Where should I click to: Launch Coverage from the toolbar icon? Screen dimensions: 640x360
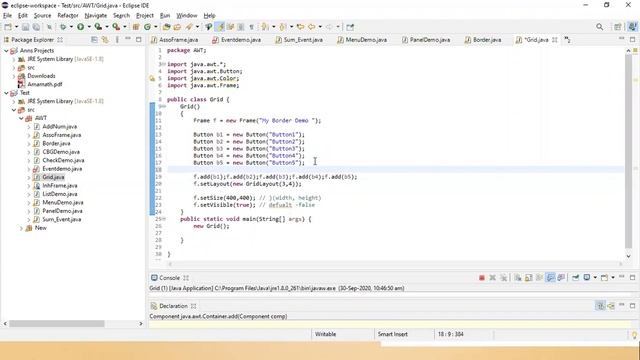point(98,27)
